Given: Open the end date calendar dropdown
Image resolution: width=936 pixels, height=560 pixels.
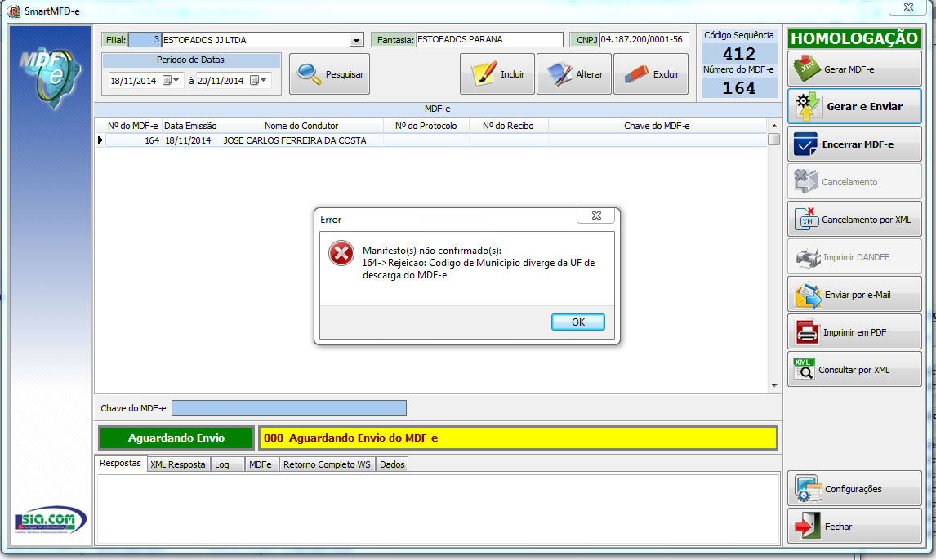Looking at the screenshot, I should (258, 81).
